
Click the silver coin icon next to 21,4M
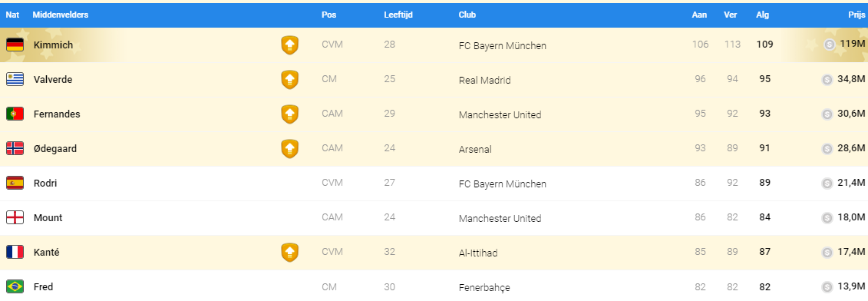[827, 183]
